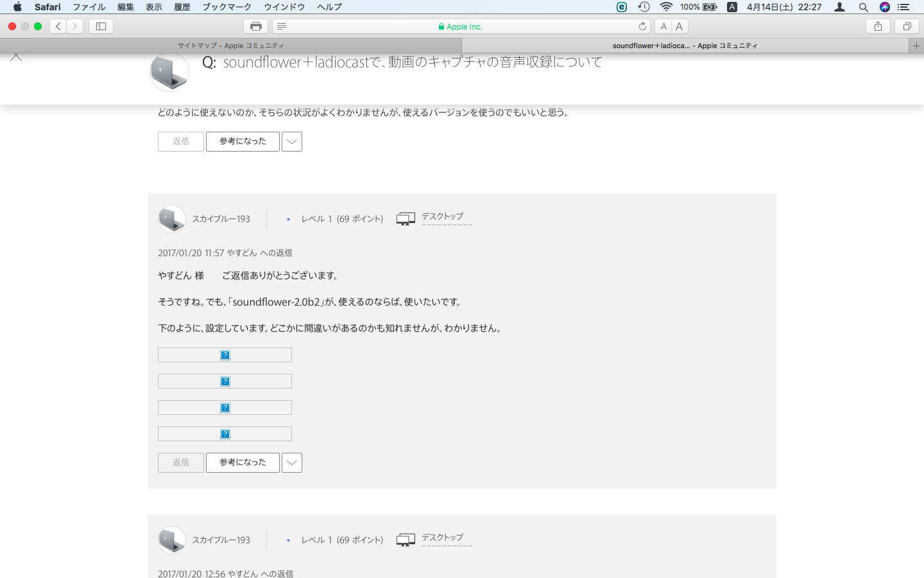924x578 pixels.
Task: Decrease text size with the small A
Action: [663, 26]
